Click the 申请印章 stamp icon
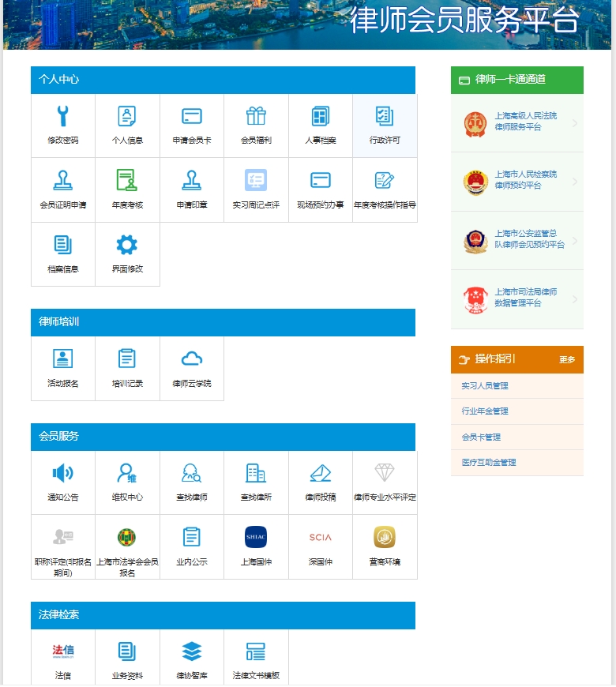The width and height of the screenshot is (616, 687). pyautogui.click(x=191, y=180)
